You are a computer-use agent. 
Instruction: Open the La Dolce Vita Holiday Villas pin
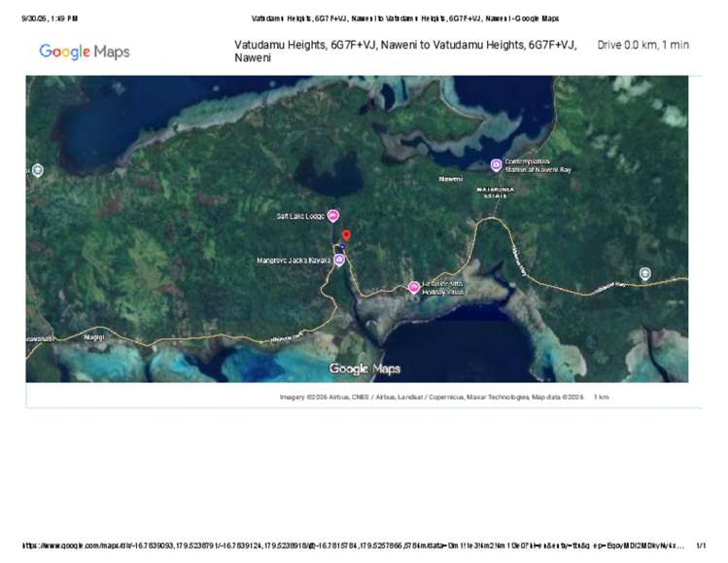point(414,287)
